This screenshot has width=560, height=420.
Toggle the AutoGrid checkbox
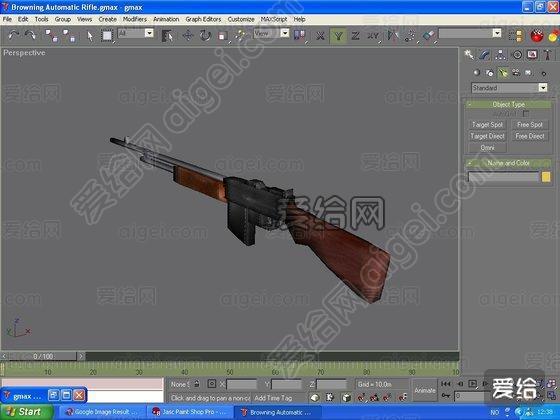(525, 114)
